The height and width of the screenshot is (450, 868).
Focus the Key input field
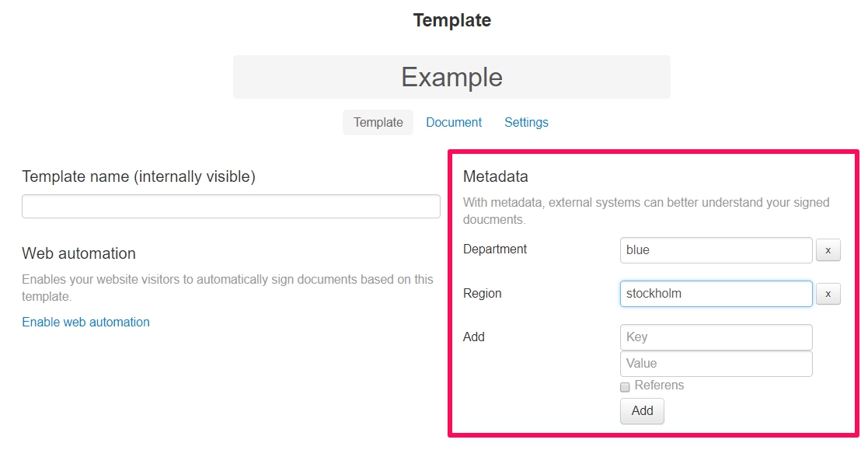tap(716, 337)
